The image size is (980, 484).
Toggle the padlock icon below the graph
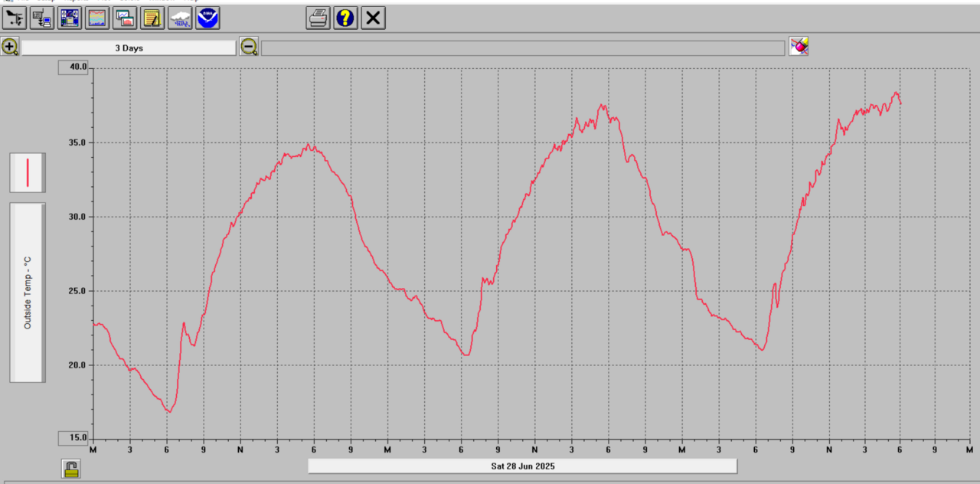tap(71, 469)
